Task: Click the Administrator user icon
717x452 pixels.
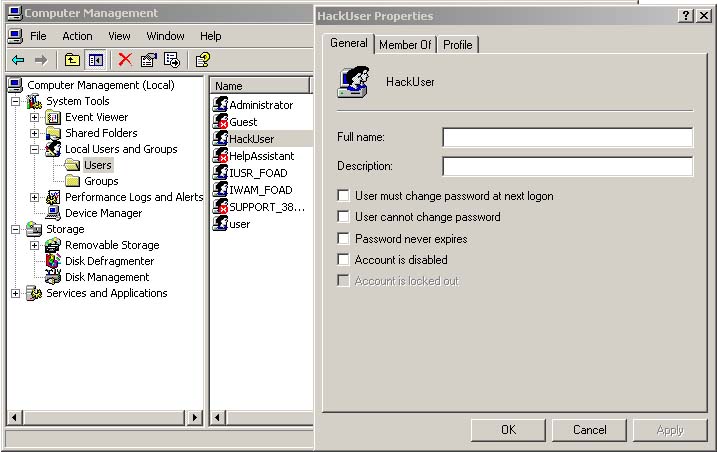Action: 221,105
